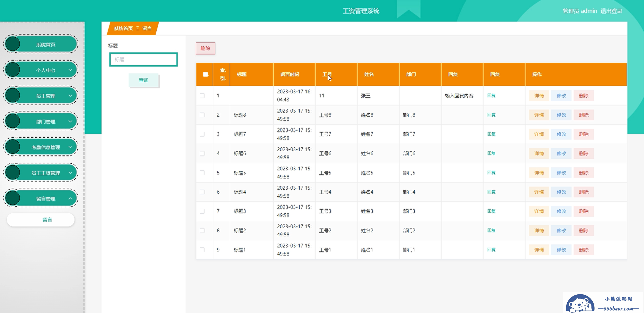Image resolution: width=644 pixels, height=313 pixels.
Task: Click 修改 for the 张三 row
Action: point(561,96)
